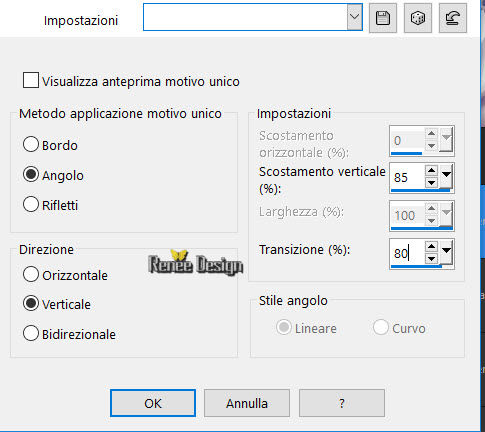
Task: Decrease Transizione value with down arrow
Action: [432, 259]
